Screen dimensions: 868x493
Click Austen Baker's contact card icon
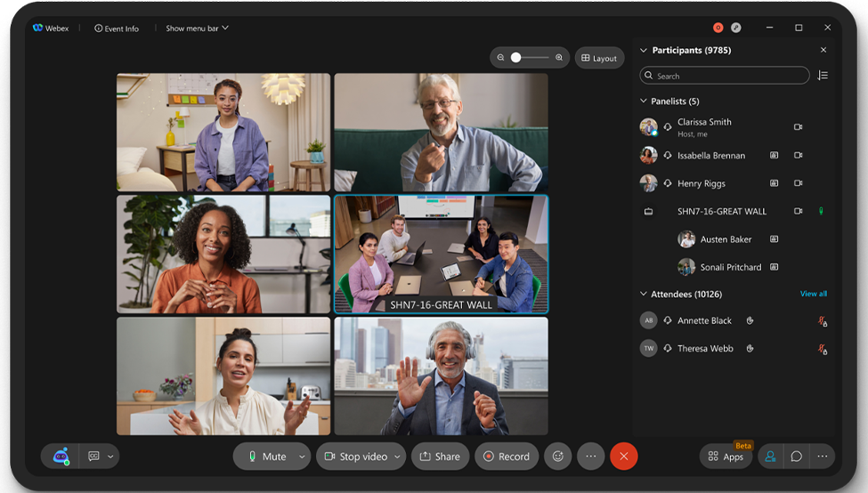(774, 239)
